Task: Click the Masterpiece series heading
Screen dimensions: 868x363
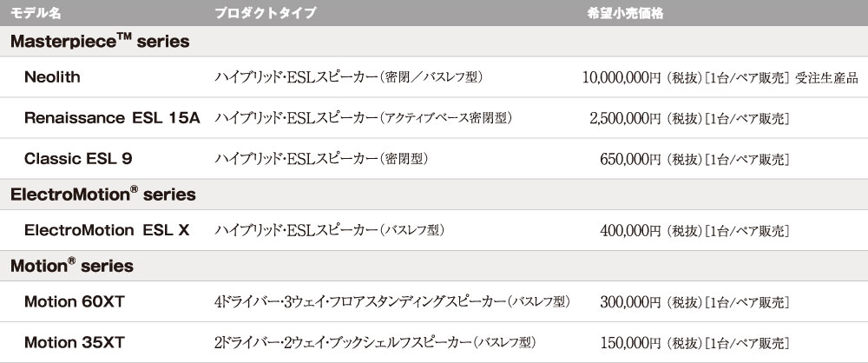Action: coord(100,41)
